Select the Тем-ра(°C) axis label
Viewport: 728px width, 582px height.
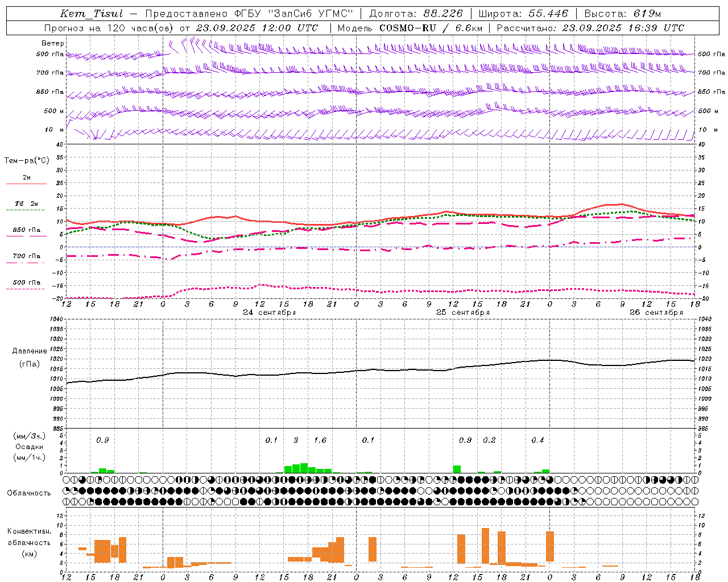27,161
